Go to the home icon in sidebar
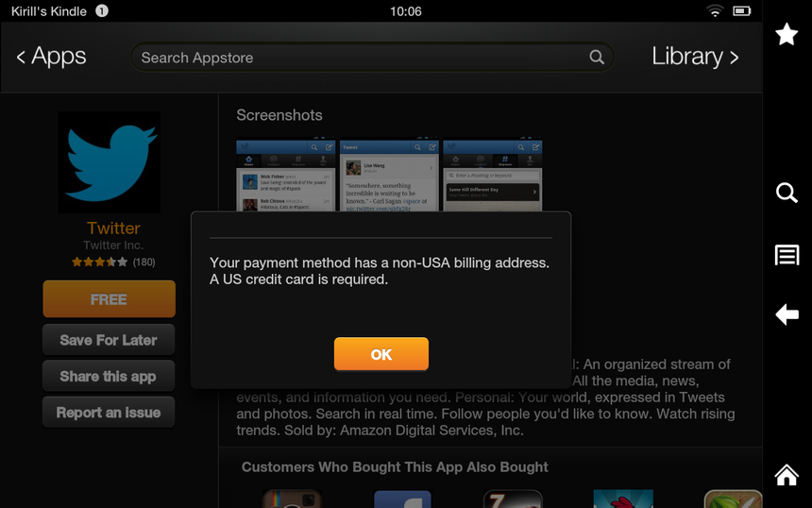The image size is (812, 508). coord(787,474)
